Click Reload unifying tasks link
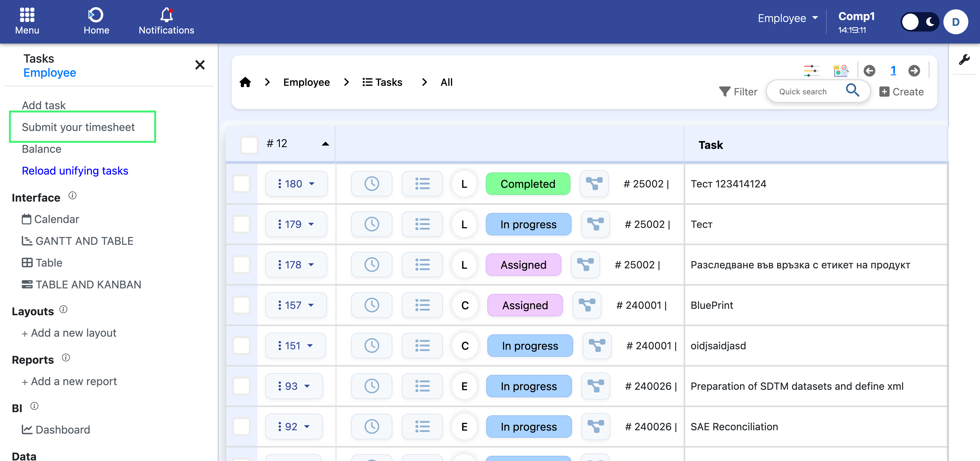Image resolution: width=980 pixels, height=461 pixels. (x=75, y=171)
